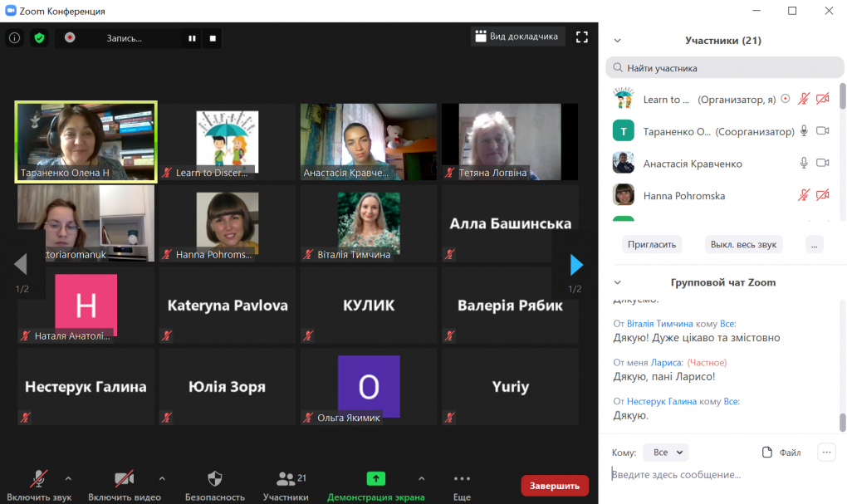Select Віталія Тимчина video tile
The image size is (847, 504).
tap(369, 223)
